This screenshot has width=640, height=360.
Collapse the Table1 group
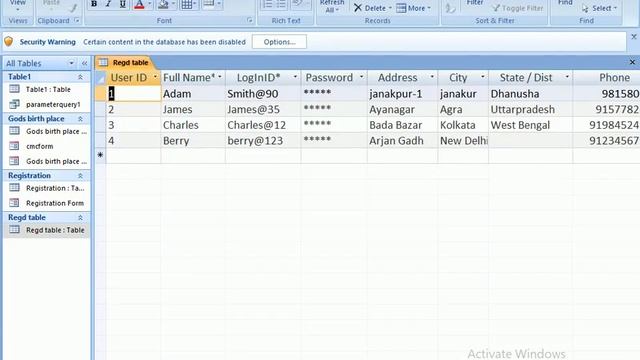coord(80,77)
